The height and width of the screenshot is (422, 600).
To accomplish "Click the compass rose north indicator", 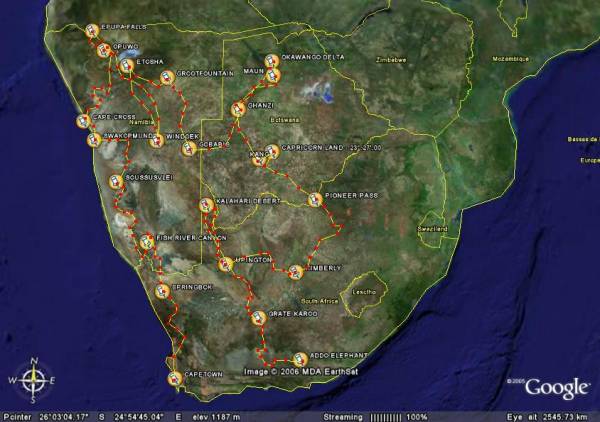I will pyautogui.click(x=34, y=362).
